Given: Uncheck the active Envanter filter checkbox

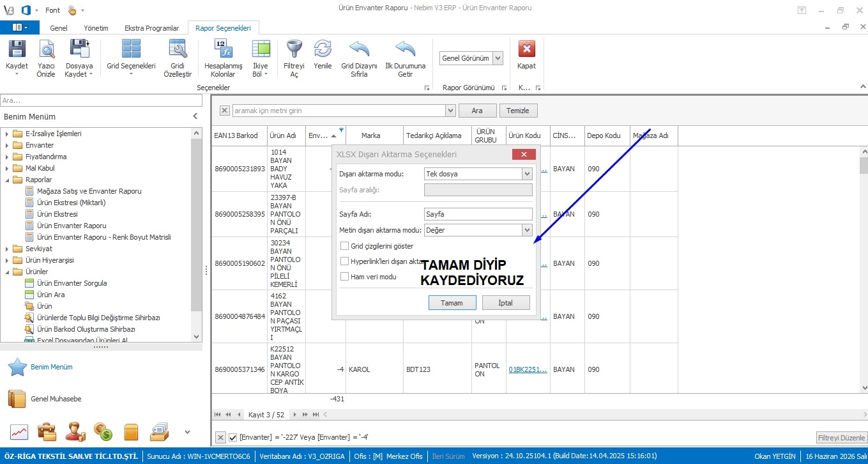Looking at the screenshot, I should tap(233, 437).
